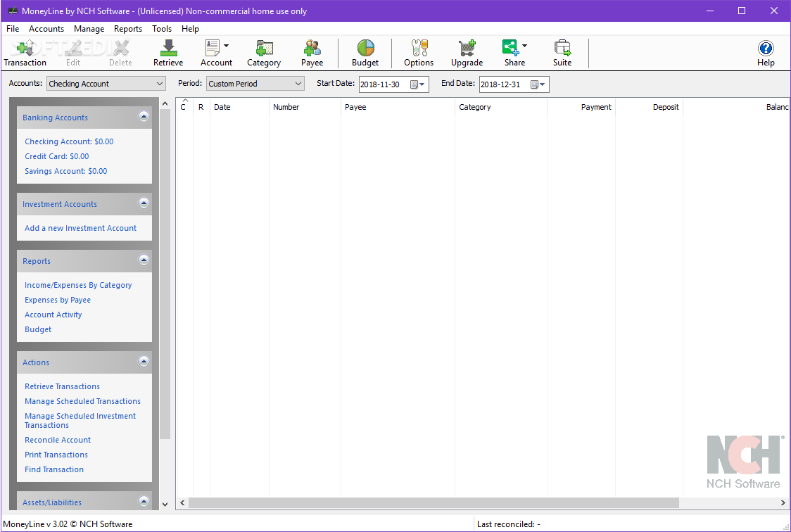Viewport: 791px width, 532px height.
Task: Click the Edit toolbar icon
Action: pyautogui.click(x=73, y=49)
